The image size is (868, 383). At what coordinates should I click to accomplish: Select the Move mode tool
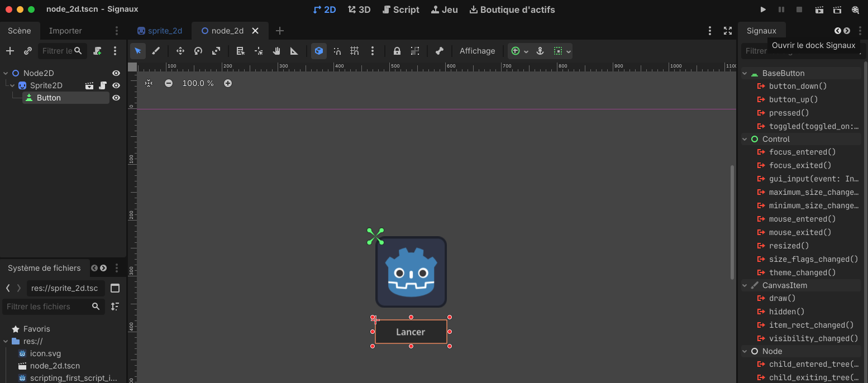tap(180, 51)
